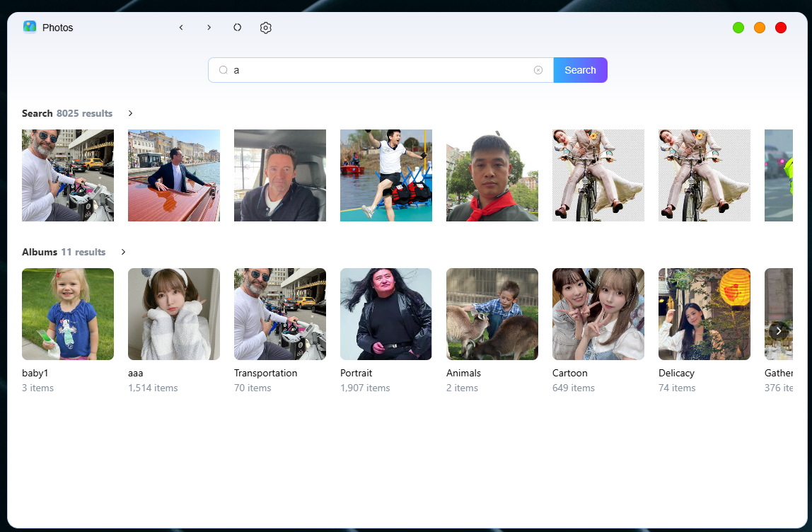The width and height of the screenshot is (812, 532).
Task: Click the Search button
Action: point(580,70)
